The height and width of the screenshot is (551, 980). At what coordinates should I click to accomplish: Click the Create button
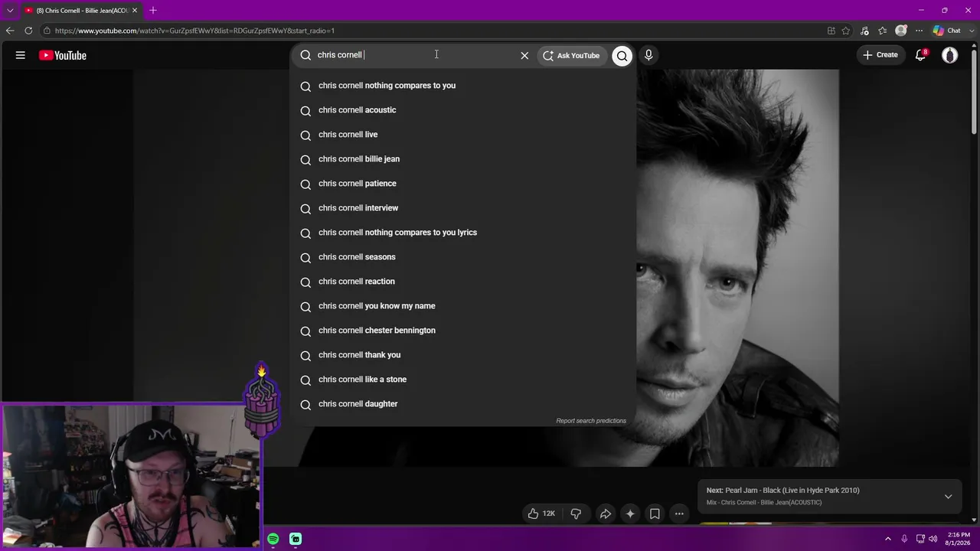tap(880, 55)
